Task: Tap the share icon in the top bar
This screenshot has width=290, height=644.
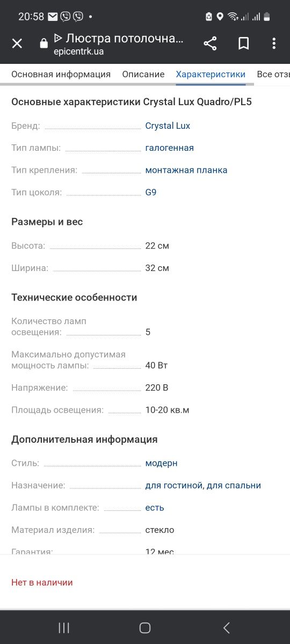Action: point(210,43)
